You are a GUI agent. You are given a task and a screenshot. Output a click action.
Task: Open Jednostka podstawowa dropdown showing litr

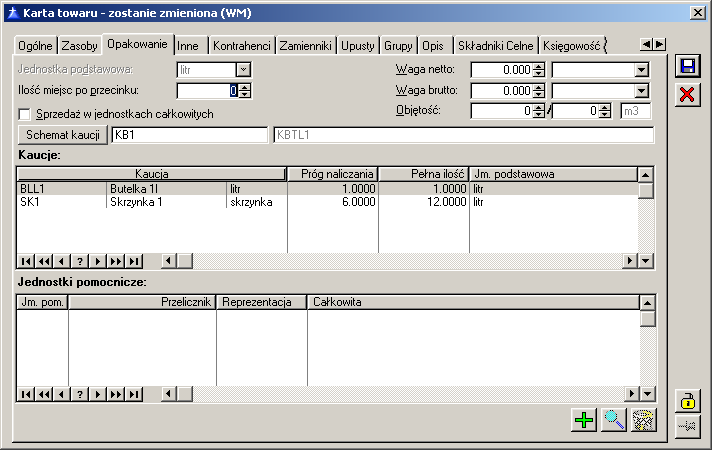243,69
